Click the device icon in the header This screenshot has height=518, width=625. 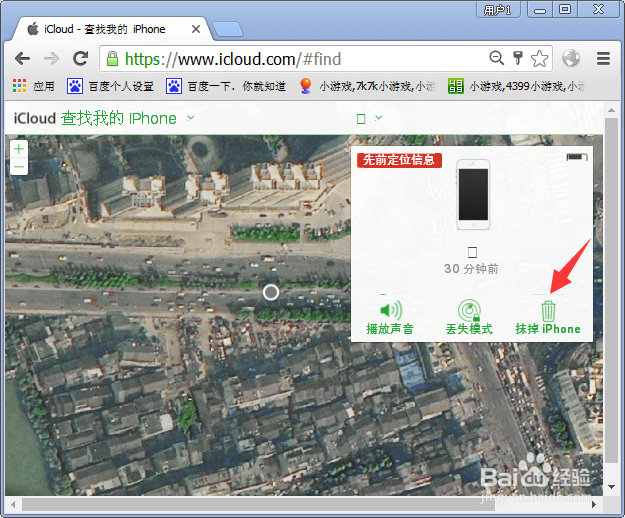[361, 119]
